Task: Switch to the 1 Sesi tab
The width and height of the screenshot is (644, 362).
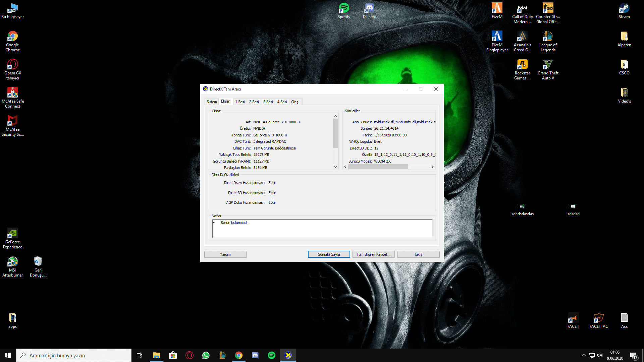Action: click(240, 102)
